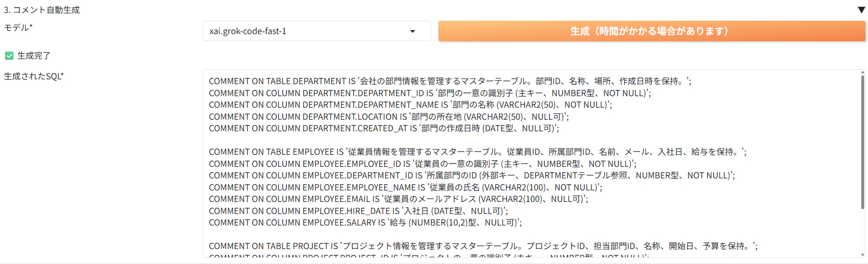
Task: Open the model dropdown xai.grok-code-fast-1
Action: pyautogui.click(x=317, y=31)
